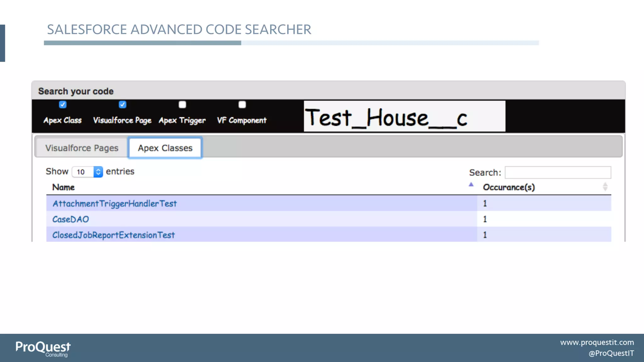This screenshot has height=362, width=644.
Task: Click the Salesforce Advanced Code Searcher title
Action: 179,30
